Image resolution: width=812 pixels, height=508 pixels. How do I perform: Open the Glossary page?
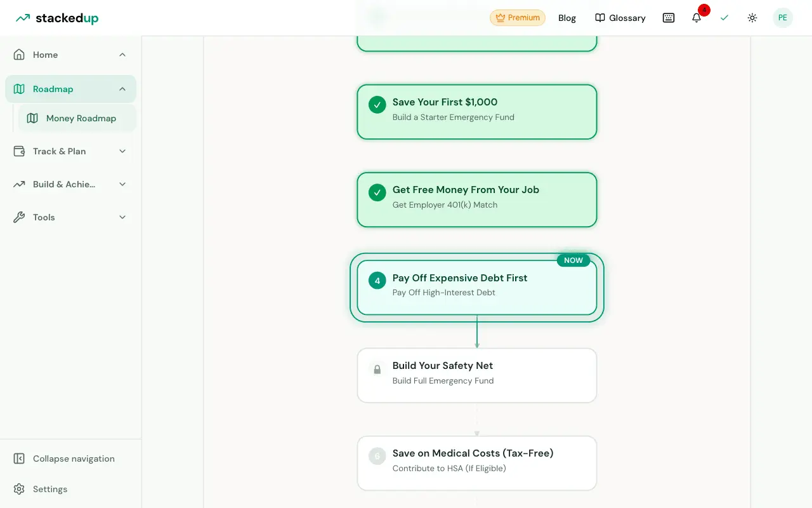click(x=620, y=18)
